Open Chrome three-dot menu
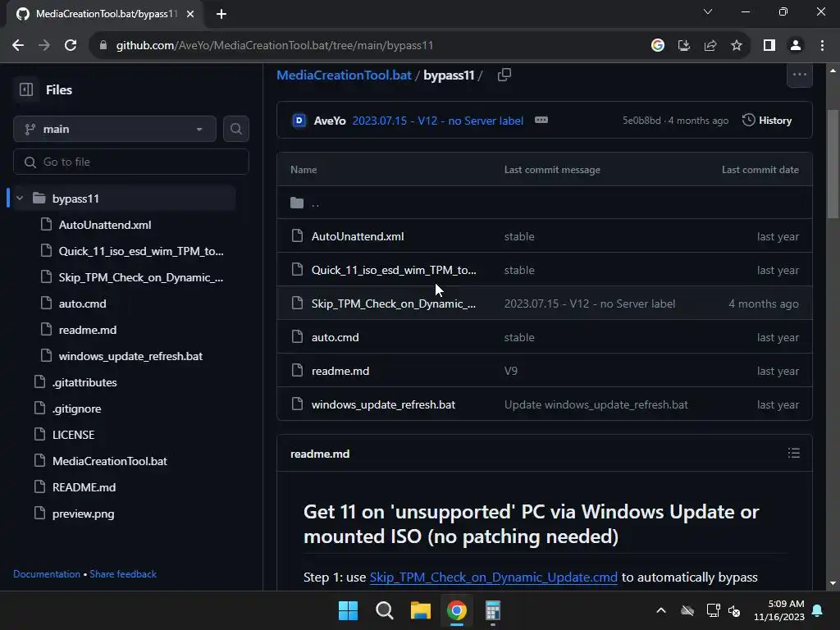This screenshot has height=630, width=840. point(822,46)
